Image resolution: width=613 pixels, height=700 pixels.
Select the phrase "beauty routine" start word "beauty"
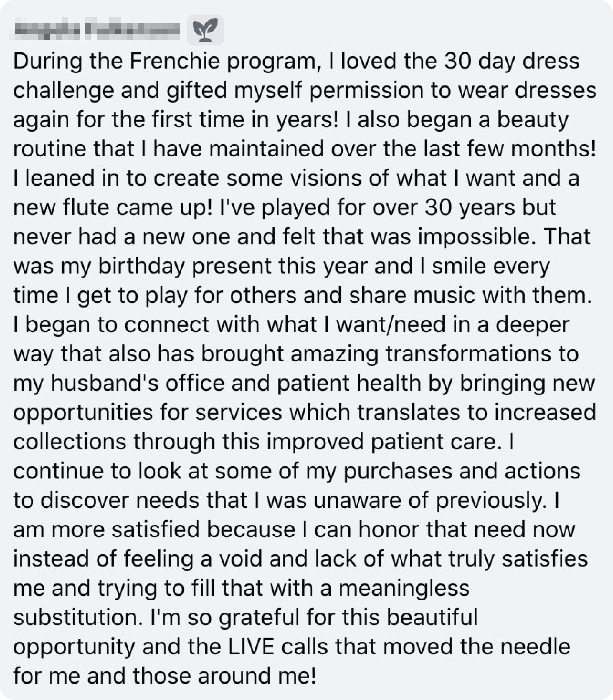533,120
